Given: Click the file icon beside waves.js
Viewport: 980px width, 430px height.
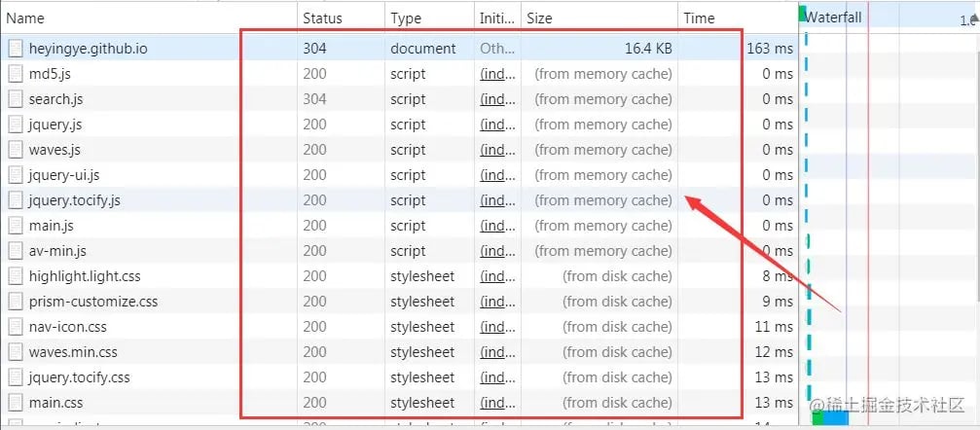Looking at the screenshot, I should 16,150.
